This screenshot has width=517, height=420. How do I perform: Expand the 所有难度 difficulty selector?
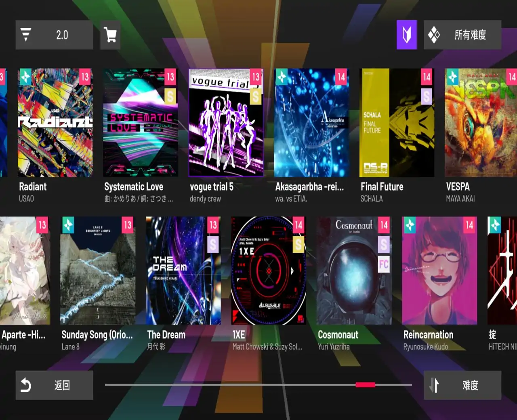462,35
